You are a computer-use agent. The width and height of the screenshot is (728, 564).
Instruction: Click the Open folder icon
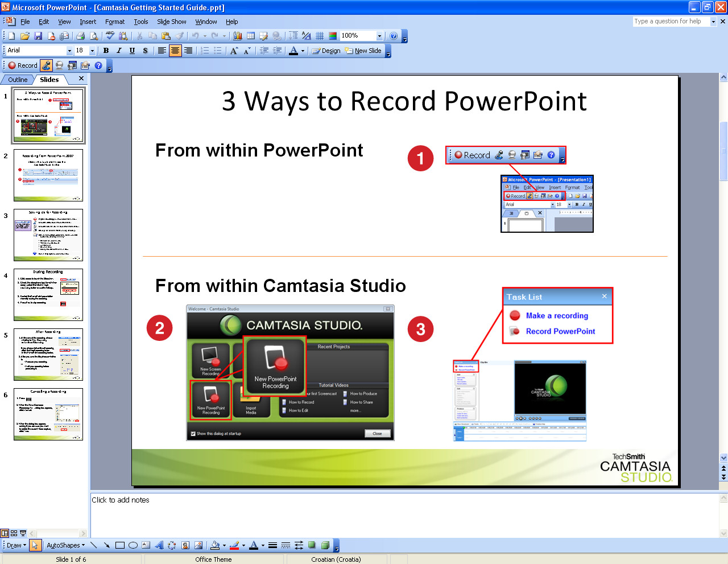[x=25, y=36]
